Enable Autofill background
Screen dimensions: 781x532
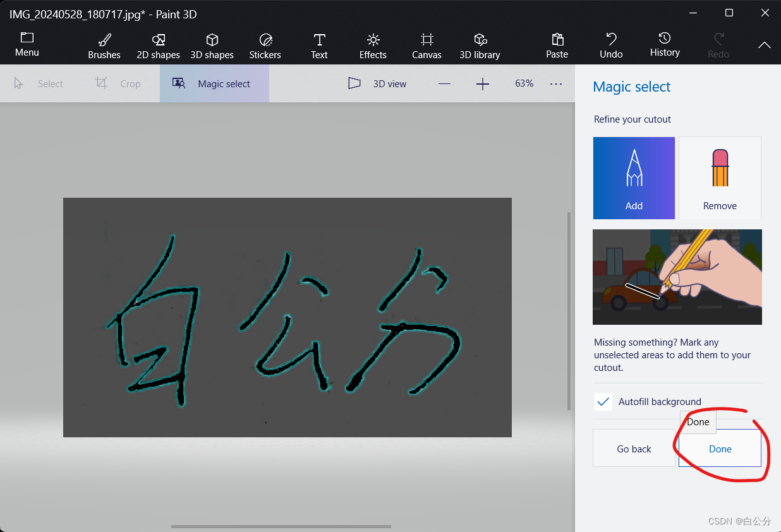(x=603, y=401)
